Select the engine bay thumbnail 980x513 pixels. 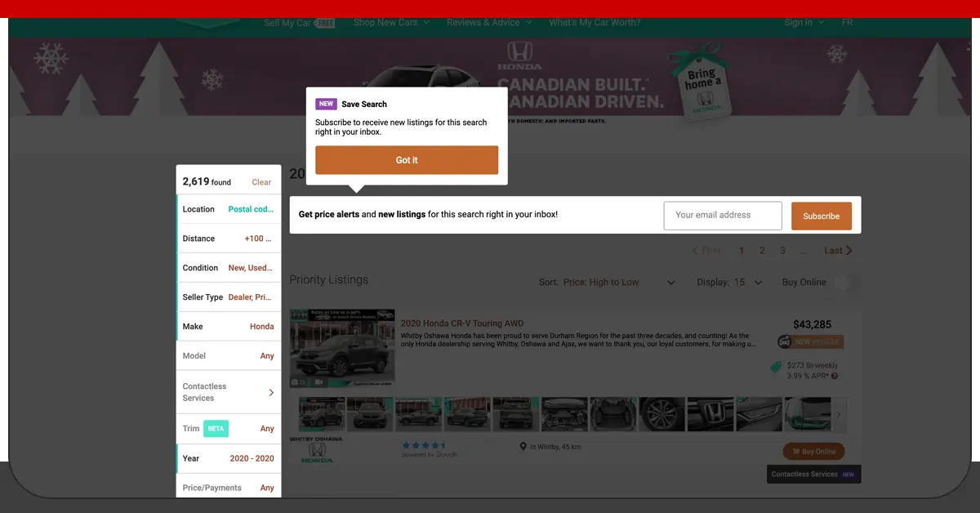pos(564,415)
